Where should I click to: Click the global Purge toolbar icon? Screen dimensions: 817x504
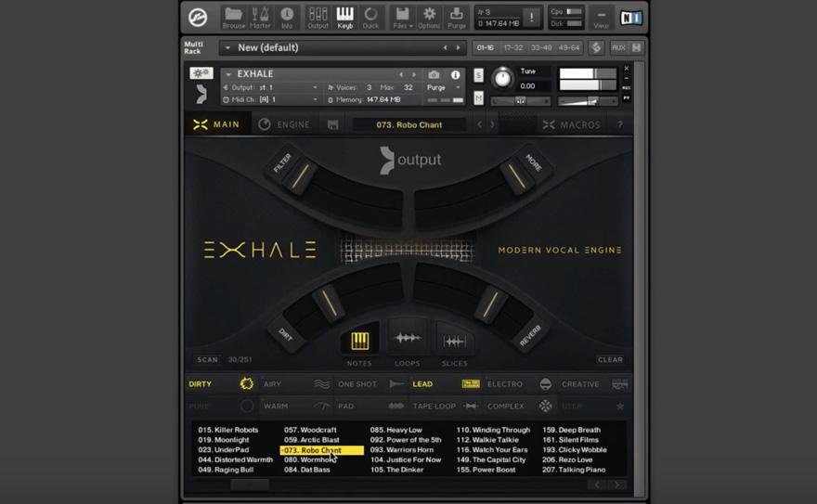click(x=457, y=18)
